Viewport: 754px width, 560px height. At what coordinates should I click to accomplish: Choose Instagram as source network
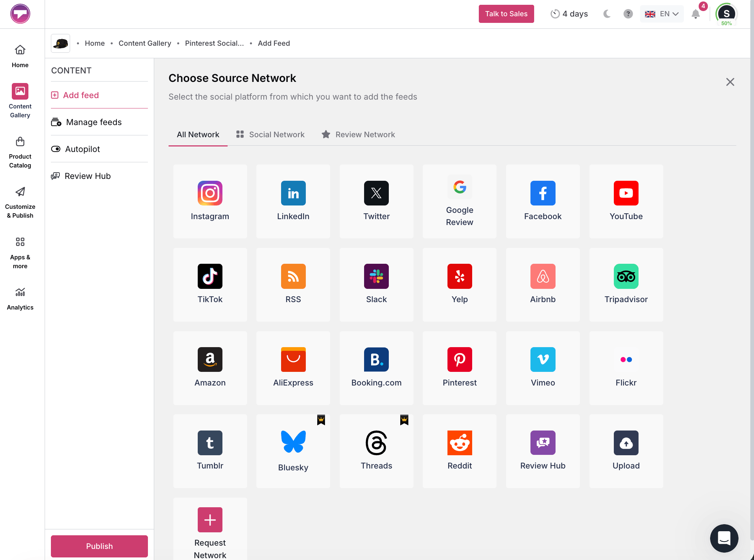pos(210,201)
